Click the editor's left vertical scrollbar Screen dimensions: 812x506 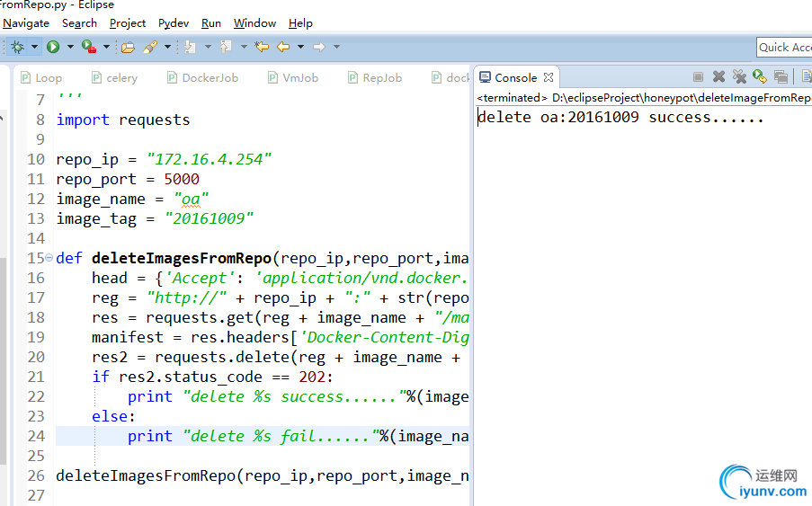pos(3,360)
